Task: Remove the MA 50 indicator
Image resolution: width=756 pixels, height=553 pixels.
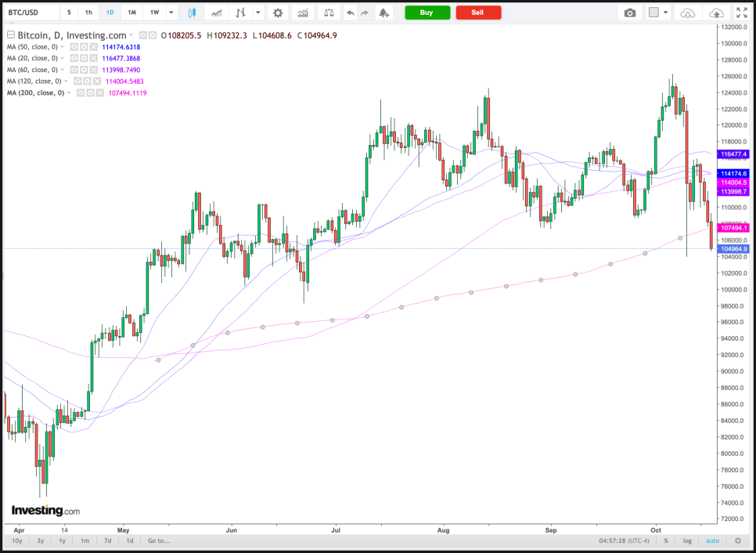Action: tap(93, 47)
